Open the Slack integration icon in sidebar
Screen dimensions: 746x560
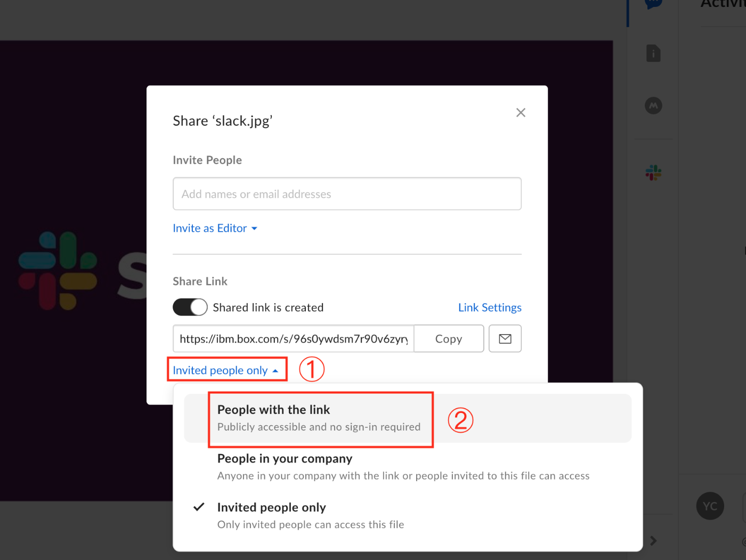pos(653,172)
